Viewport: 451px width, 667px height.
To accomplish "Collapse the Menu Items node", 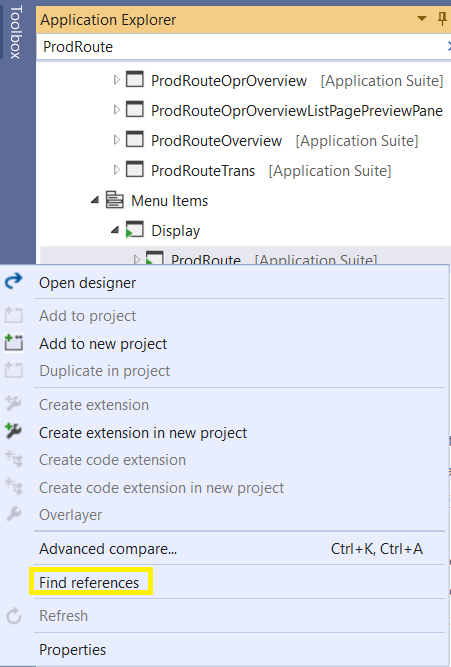I will click(95, 200).
